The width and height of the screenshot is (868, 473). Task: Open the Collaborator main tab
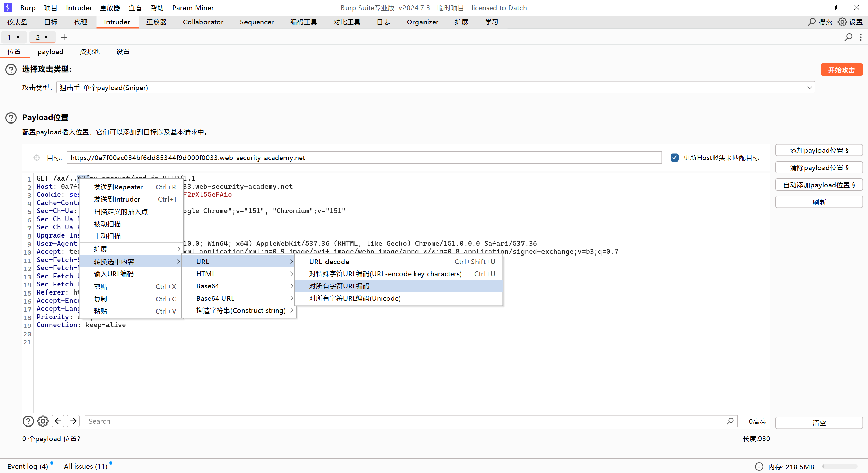pyautogui.click(x=203, y=22)
